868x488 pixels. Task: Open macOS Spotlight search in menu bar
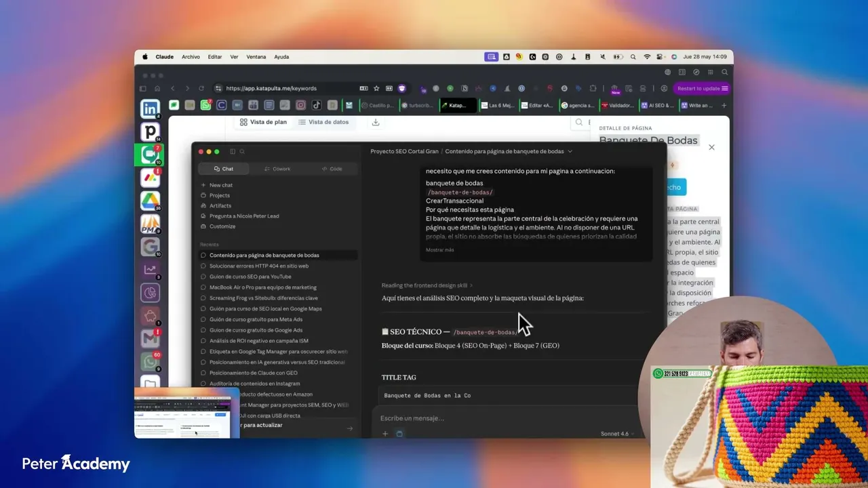pyautogui.click(x=633, y=57)
